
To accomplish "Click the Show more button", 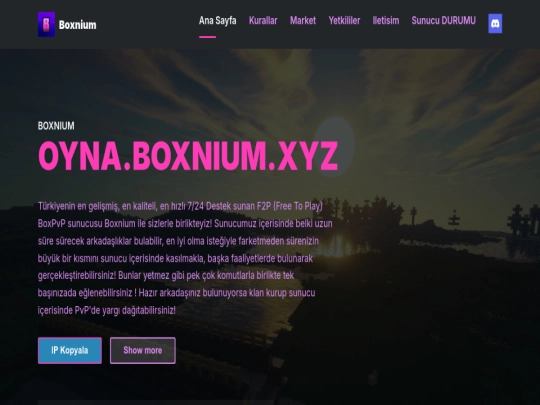I will point(143,350).
